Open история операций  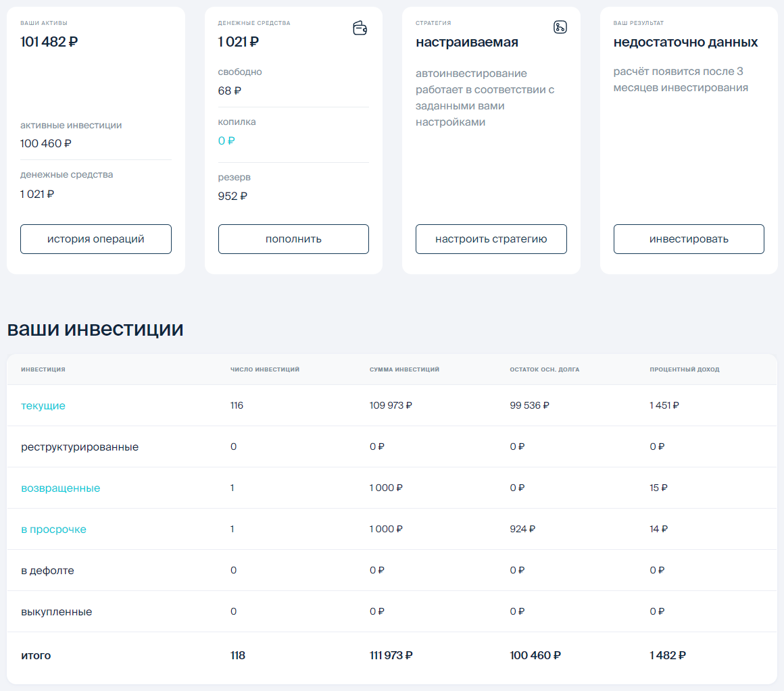click(95, 238)
